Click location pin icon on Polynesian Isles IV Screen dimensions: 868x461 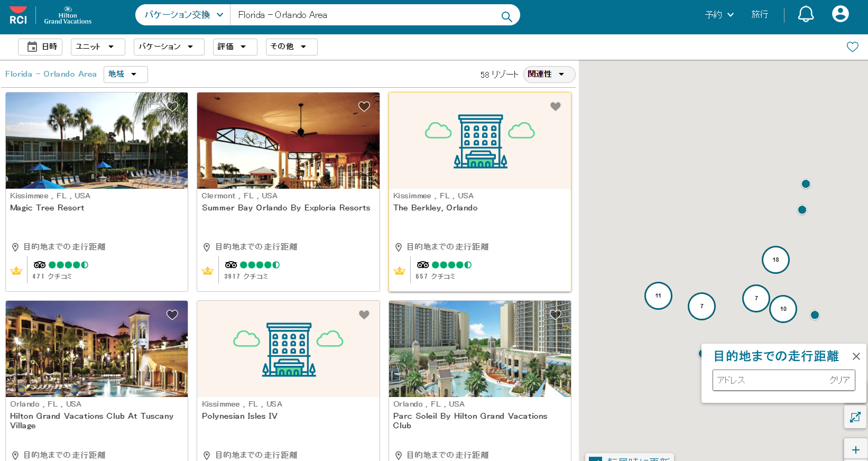(207, 455)
